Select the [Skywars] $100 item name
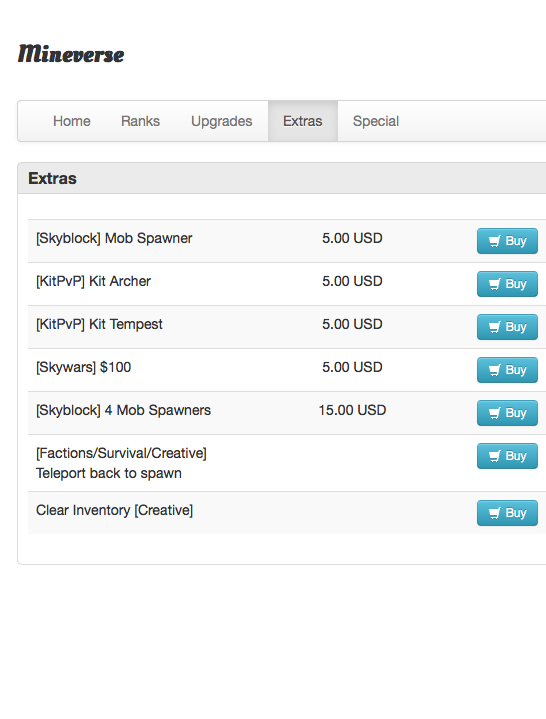Image resolution: width=546 pixels, height=719 pixels. click(x=83, y=367)
